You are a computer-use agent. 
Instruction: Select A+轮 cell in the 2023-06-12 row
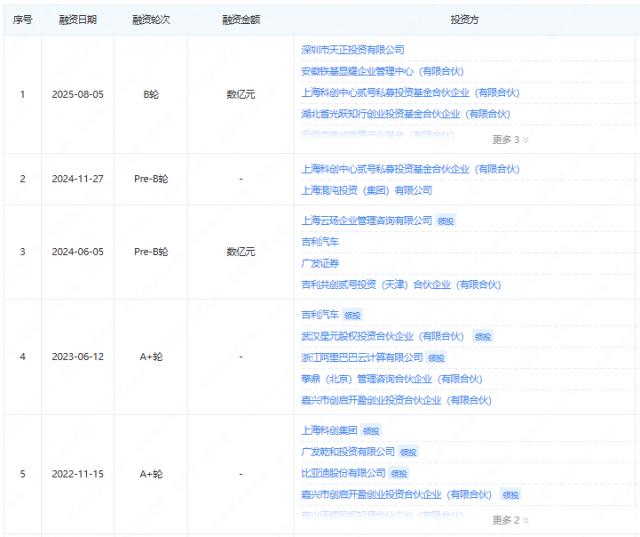[x=151, y=357]
